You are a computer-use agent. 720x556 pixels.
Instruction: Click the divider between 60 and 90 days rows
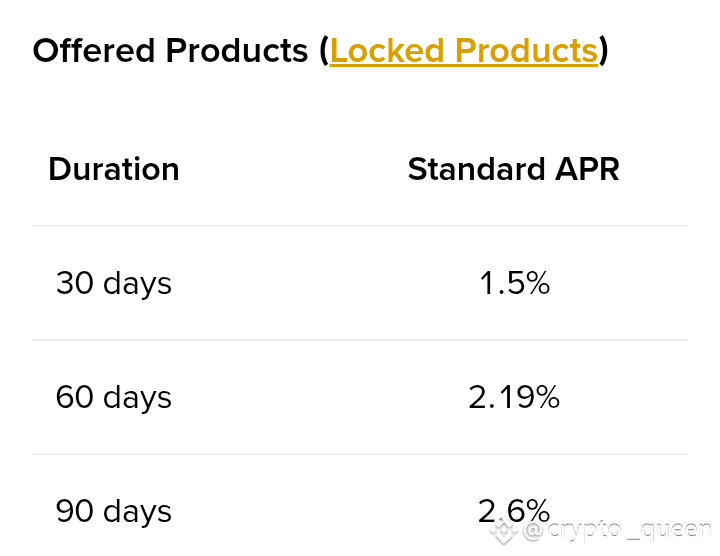(360, 454)
